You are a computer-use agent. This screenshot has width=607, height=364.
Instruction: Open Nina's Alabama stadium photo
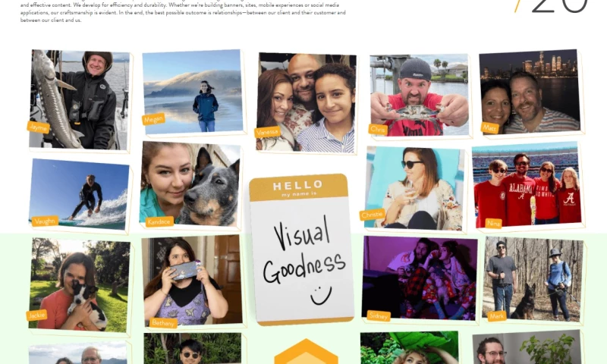527,184
